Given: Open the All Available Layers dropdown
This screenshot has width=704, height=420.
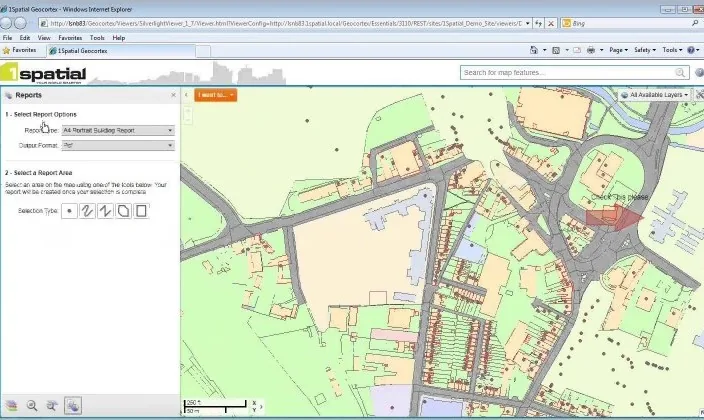Looking at the screenshot, I should [x=656, y=95].
